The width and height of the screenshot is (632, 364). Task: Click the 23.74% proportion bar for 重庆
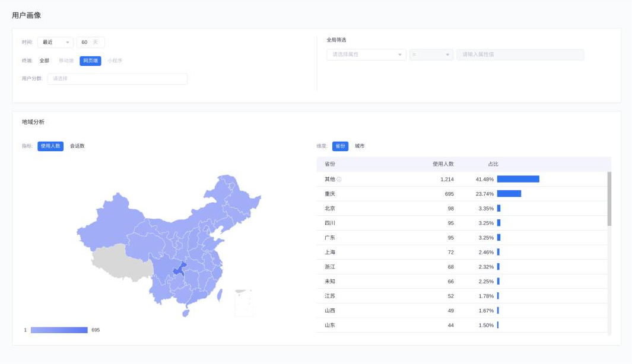(x=509, y=194)
